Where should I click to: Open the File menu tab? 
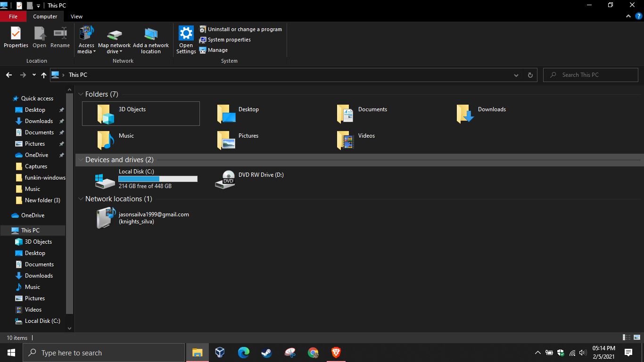coord(13,16)
